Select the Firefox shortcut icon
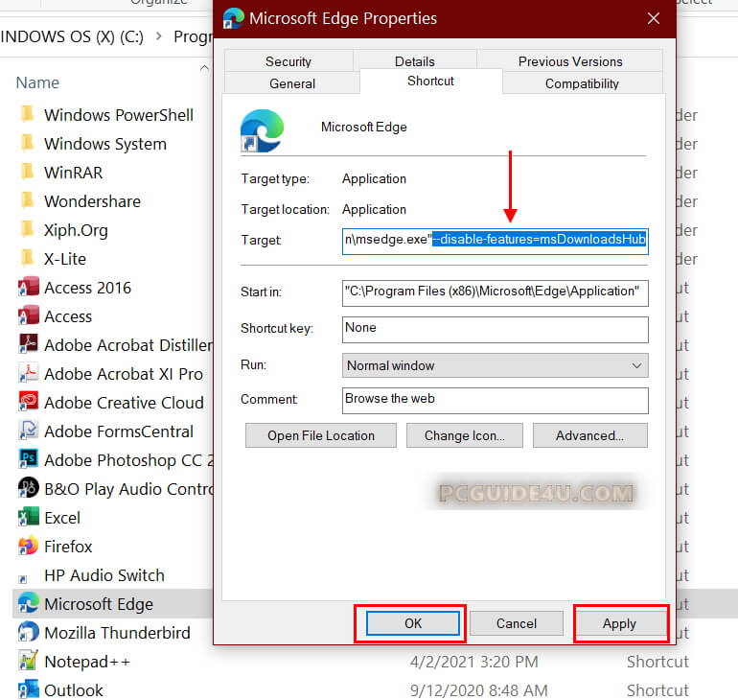 [x=28, y=546]
